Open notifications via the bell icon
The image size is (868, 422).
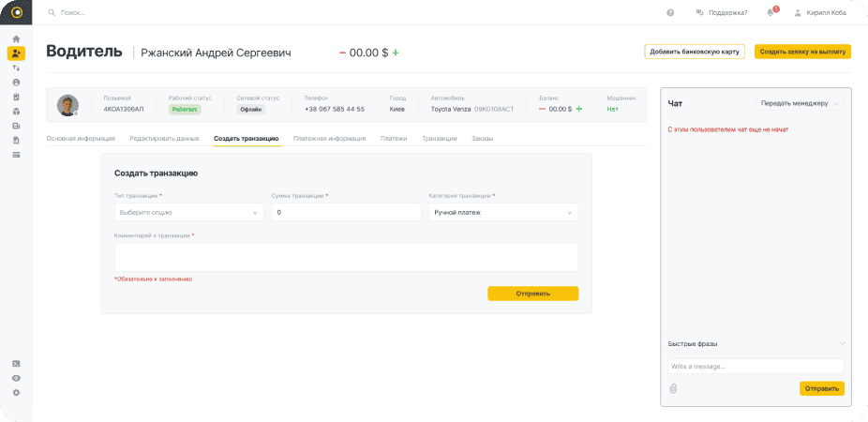point(771,12)
